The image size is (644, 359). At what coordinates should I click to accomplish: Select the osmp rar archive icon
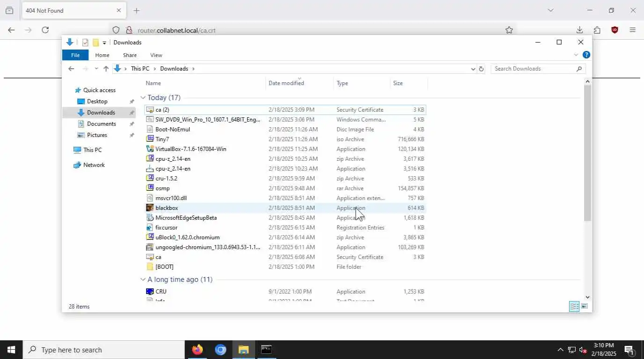click(x=150, y=188)
